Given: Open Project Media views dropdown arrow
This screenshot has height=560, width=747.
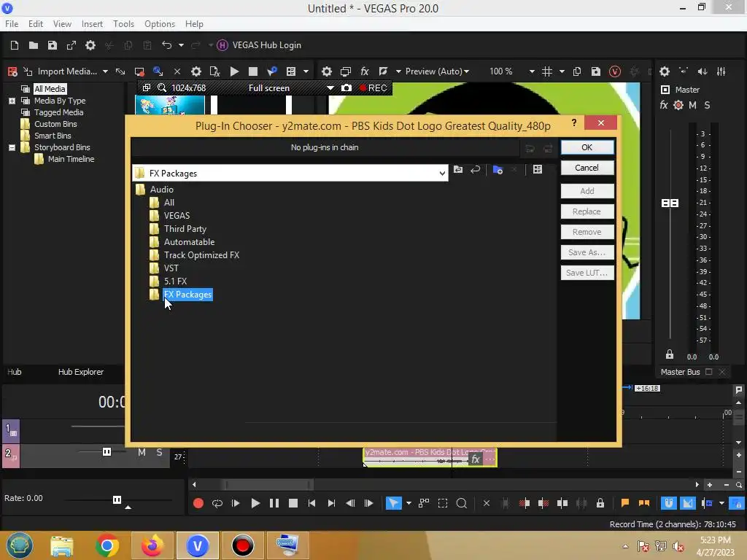Looking at the screenshot, I should point(306,71).
